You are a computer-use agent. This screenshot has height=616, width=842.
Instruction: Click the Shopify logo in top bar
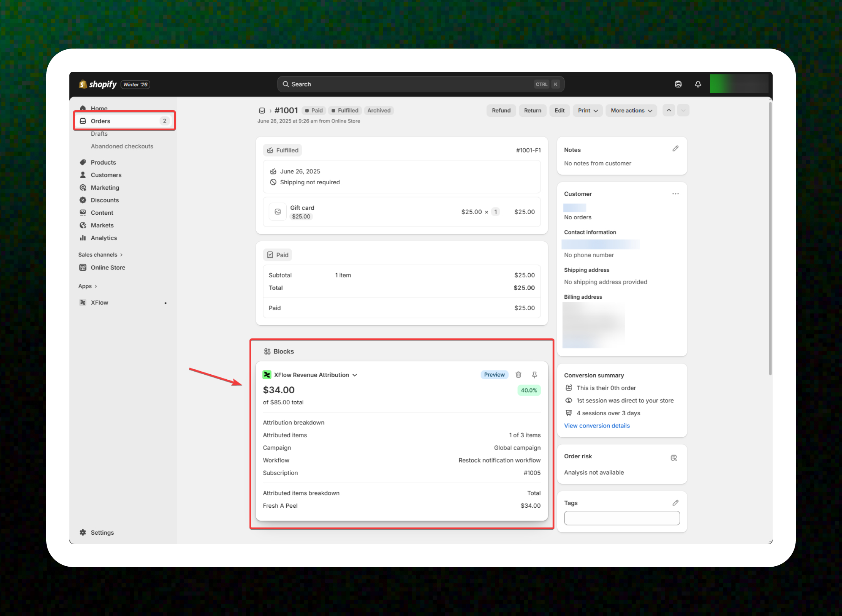tap(98, 84)
